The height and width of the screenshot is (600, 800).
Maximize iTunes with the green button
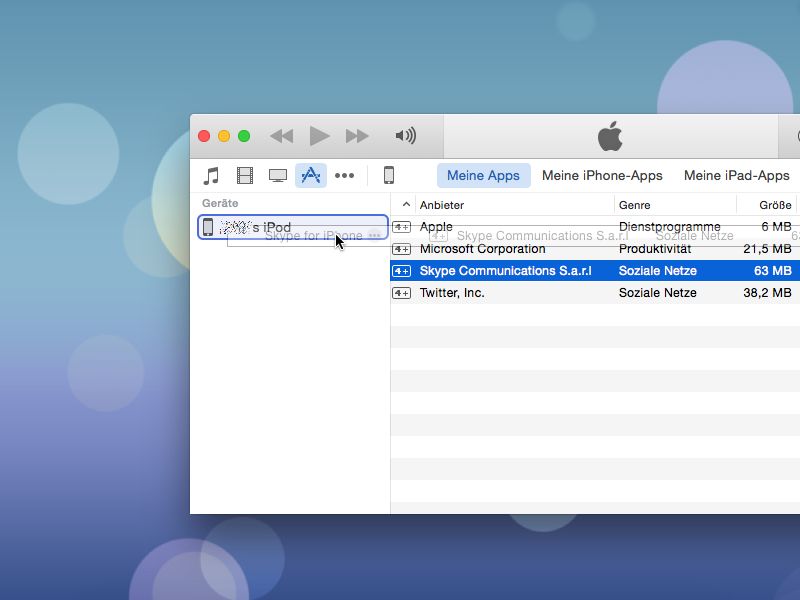click(244, 136)
